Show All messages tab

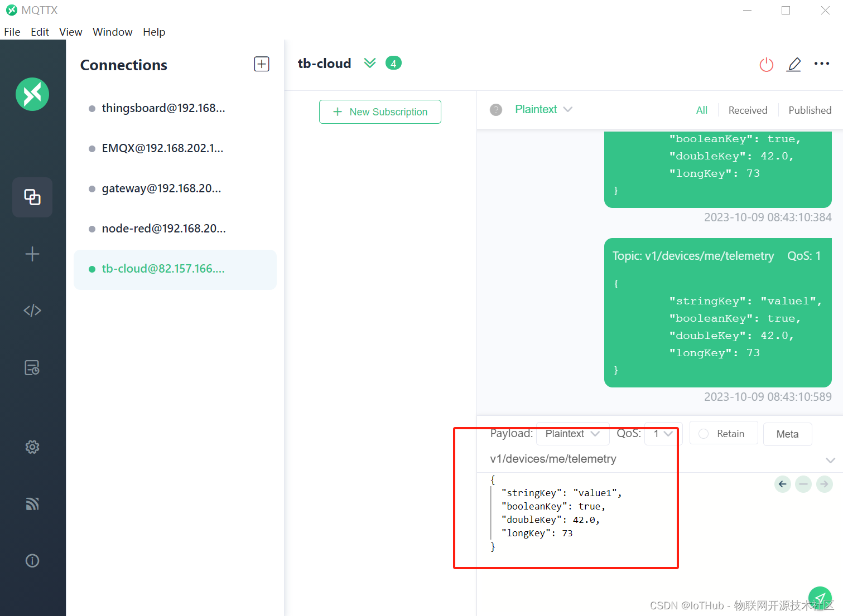pyautogui.click(x=702, y=110)
